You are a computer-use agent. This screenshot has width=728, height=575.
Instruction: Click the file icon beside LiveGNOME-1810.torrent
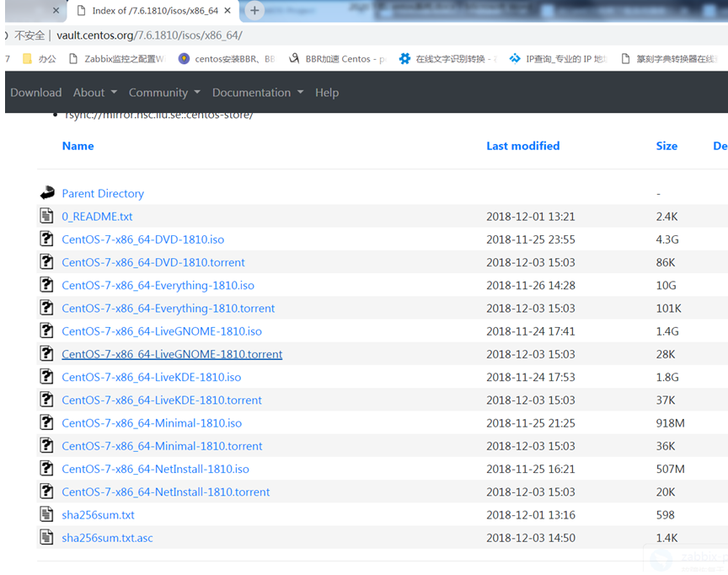tap(46, 353)
